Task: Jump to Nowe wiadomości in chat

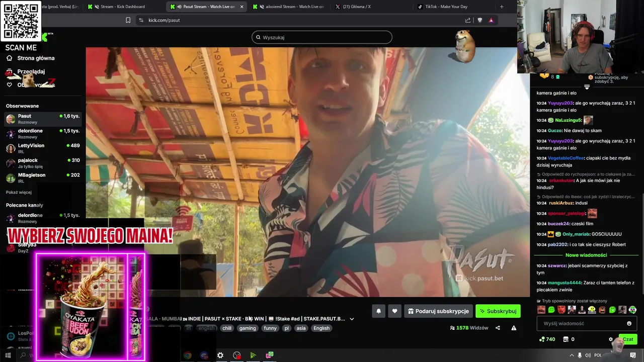Action: click(586, 255)
